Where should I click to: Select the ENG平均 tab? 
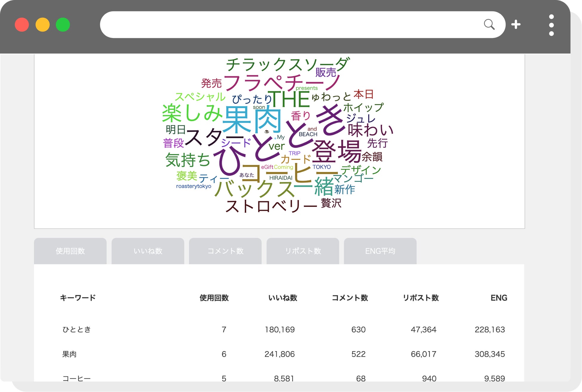tap(380, 251)
